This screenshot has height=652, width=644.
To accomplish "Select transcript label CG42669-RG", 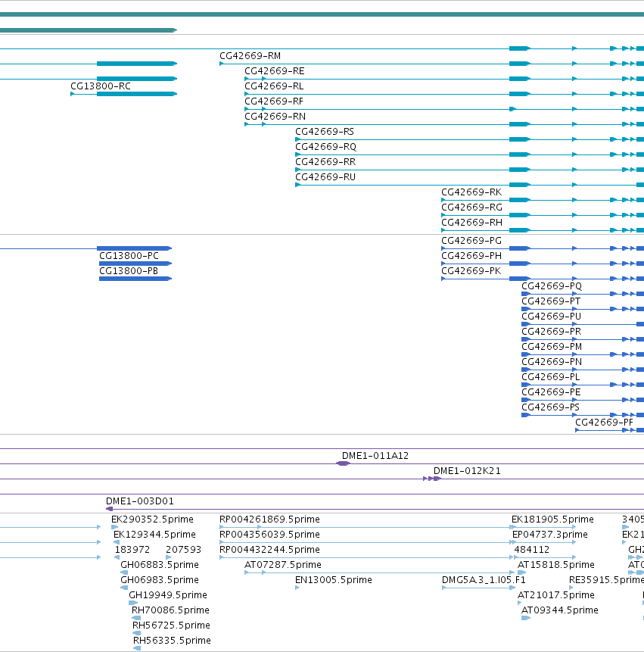I will pyautogui.click(x=471, y=207).
